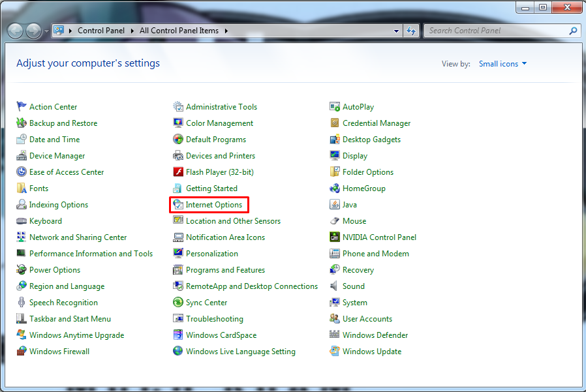Select All Control Panel Items breadcrumb

click(x=179, y=31)
